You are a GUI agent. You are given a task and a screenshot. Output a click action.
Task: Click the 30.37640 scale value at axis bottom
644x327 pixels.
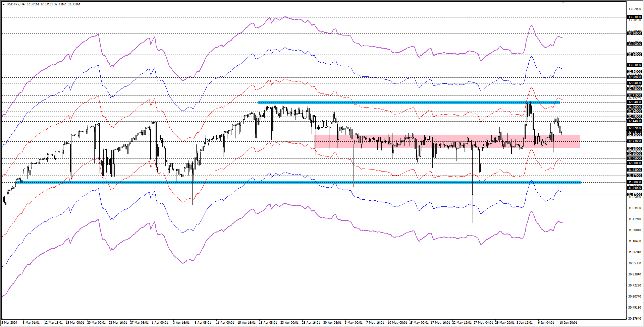pyautogui.click(x=635, y=319)
